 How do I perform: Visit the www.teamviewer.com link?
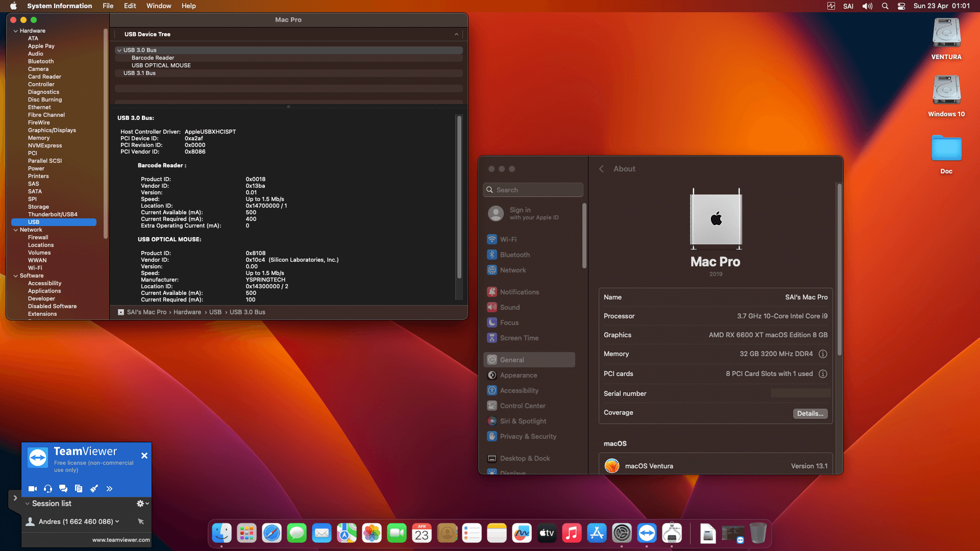pos(120,539)
